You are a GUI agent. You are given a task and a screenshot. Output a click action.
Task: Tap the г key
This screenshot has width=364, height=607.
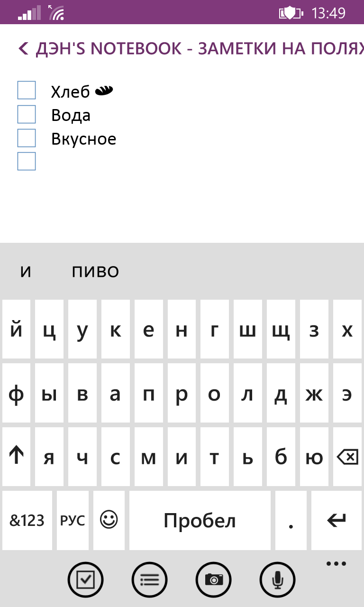(x=215, y=329)
